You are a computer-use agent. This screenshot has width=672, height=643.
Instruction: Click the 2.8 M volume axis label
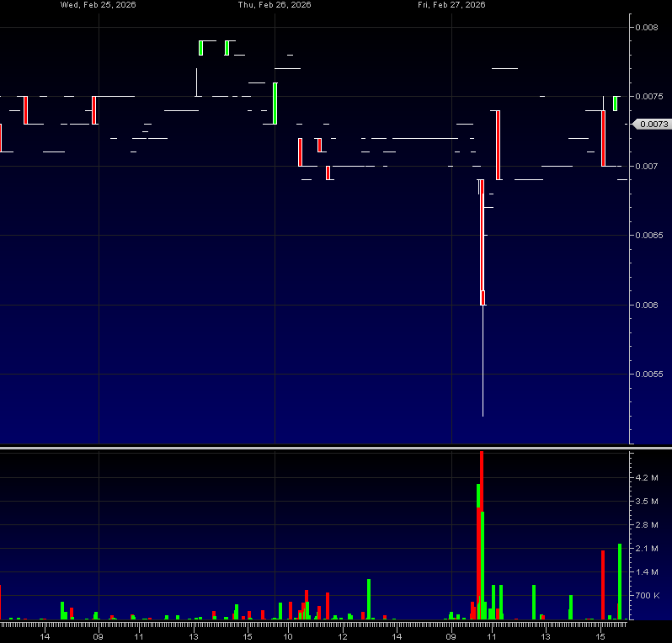(x=647, y=525)
